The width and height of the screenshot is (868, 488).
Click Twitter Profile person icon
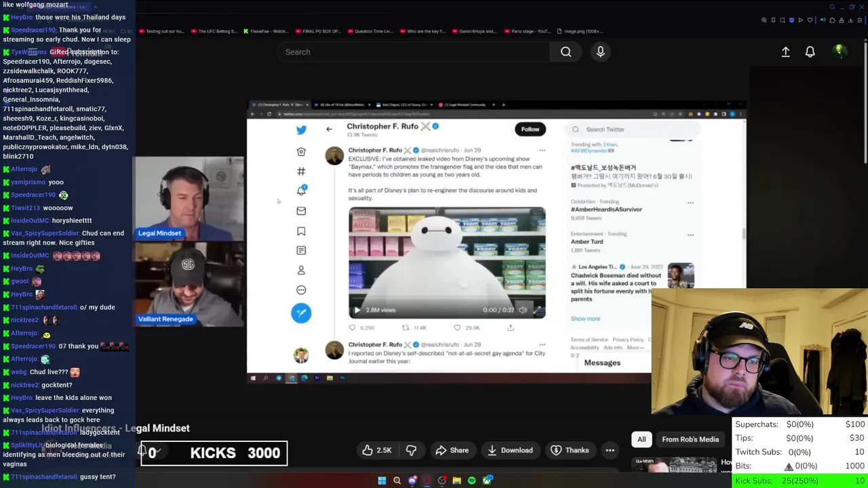[x=301, y=270]
